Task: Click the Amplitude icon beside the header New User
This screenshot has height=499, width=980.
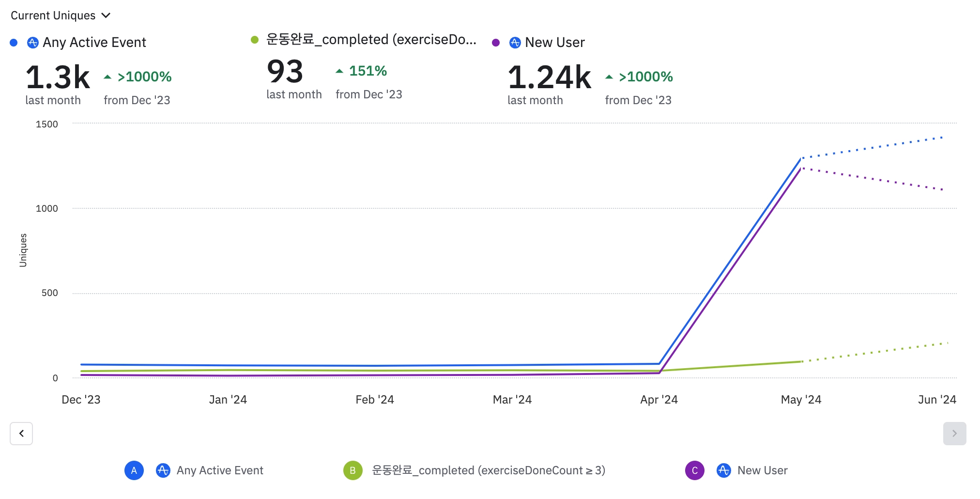Action: pyautogui.click(x=515, y=43)
